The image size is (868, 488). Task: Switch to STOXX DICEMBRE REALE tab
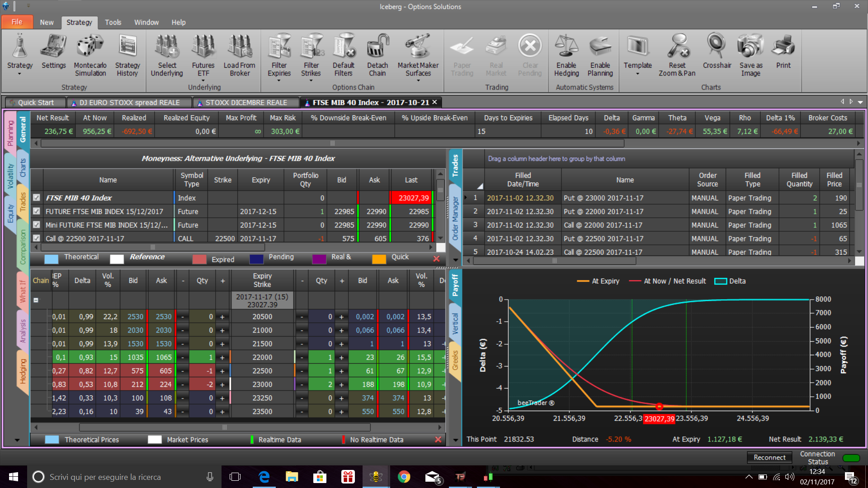(x=245, y=103)
